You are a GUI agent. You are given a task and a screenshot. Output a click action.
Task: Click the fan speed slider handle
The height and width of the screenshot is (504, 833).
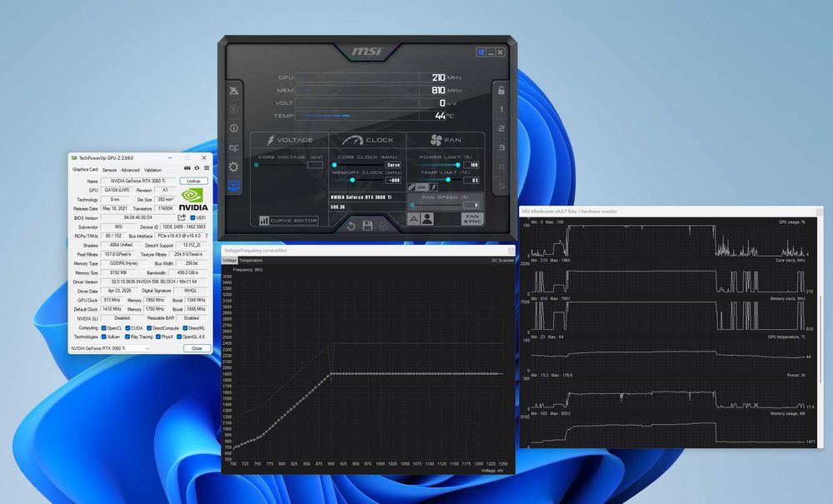[x=413, y=205]
